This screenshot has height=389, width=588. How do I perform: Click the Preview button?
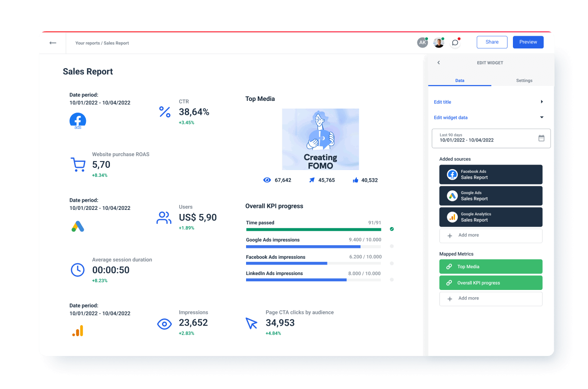528,42
